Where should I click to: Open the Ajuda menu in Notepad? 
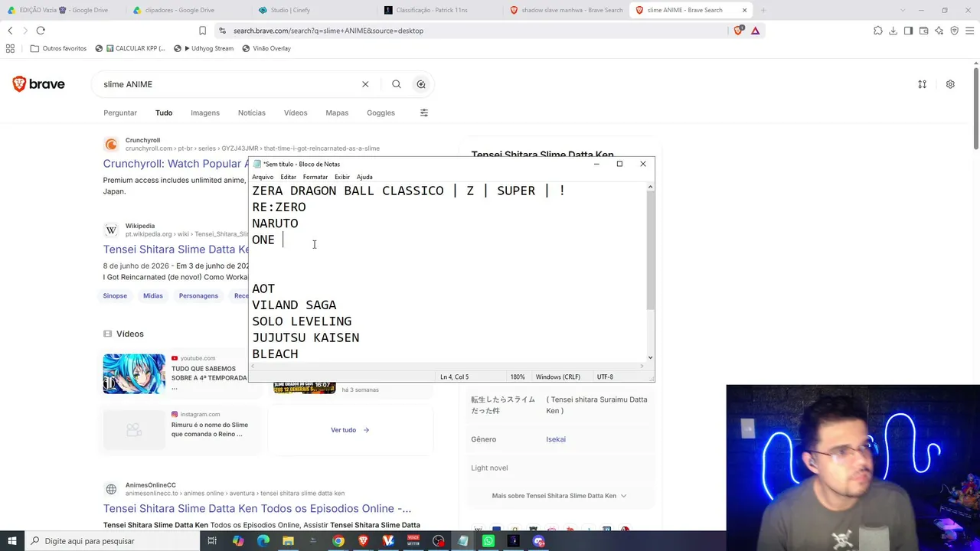pyautogui.click(x=364, y=177)
